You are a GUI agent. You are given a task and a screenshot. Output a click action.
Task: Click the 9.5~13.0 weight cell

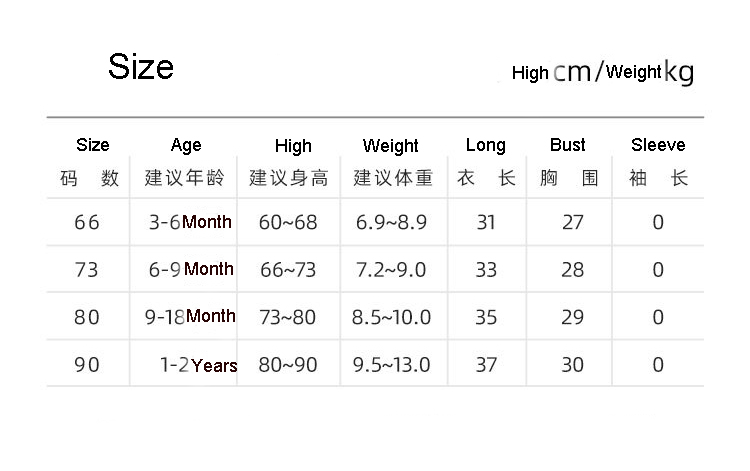tap(391, 365)
